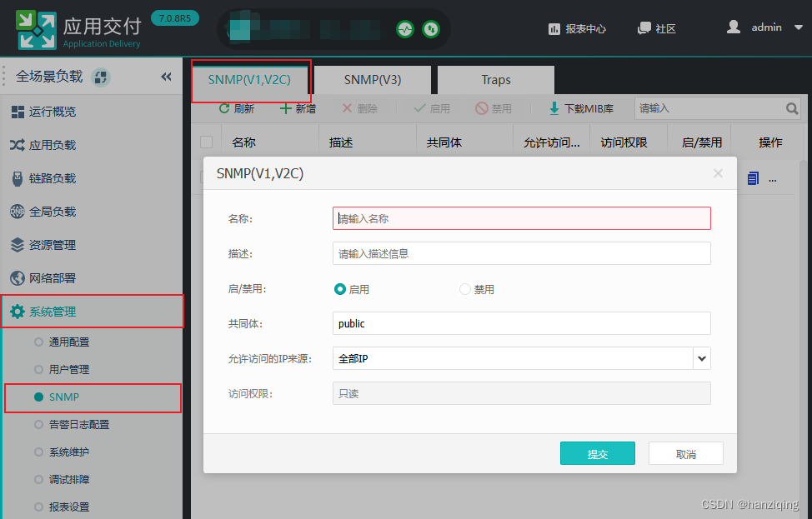812x519 pixels.
Task: Click the search magnifier icon
Action: point(792,108)
